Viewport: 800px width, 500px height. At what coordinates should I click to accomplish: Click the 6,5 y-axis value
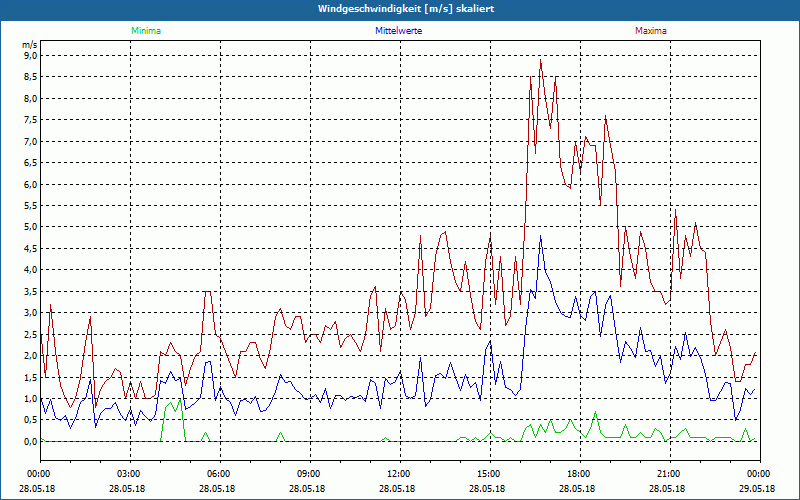click(x=32, y=163)
